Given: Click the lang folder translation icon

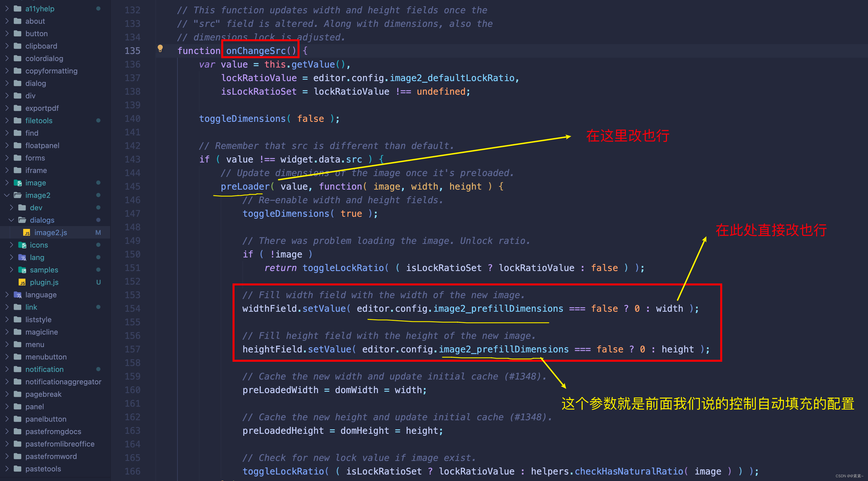Looking at the screenshot, I should (22, 257).
